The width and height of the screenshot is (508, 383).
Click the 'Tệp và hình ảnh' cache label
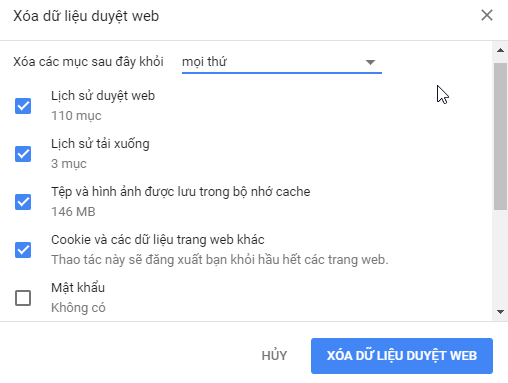(x=181, y=192)
